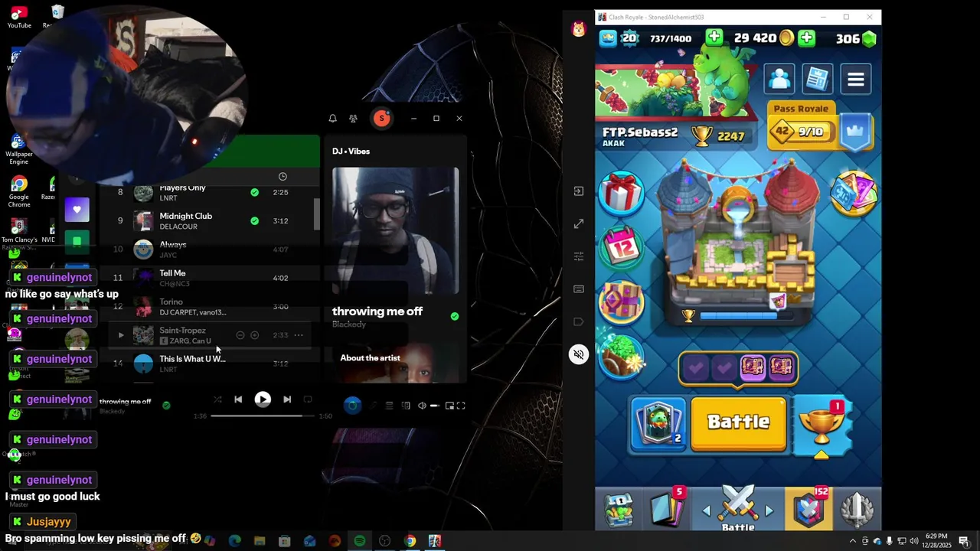Open Google Chrome from the taskbar
This screenshot has height=551, width=980.
pos(410,541)
